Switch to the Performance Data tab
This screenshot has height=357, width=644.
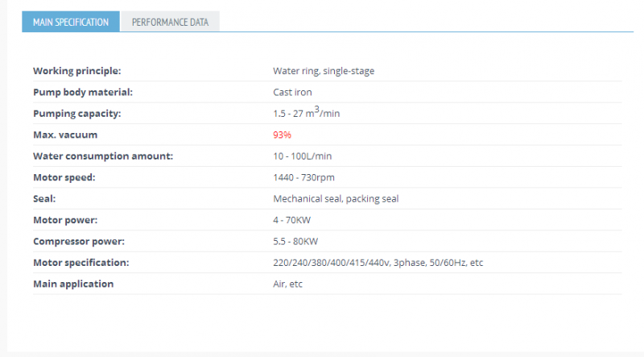click(x=170, y=22)
